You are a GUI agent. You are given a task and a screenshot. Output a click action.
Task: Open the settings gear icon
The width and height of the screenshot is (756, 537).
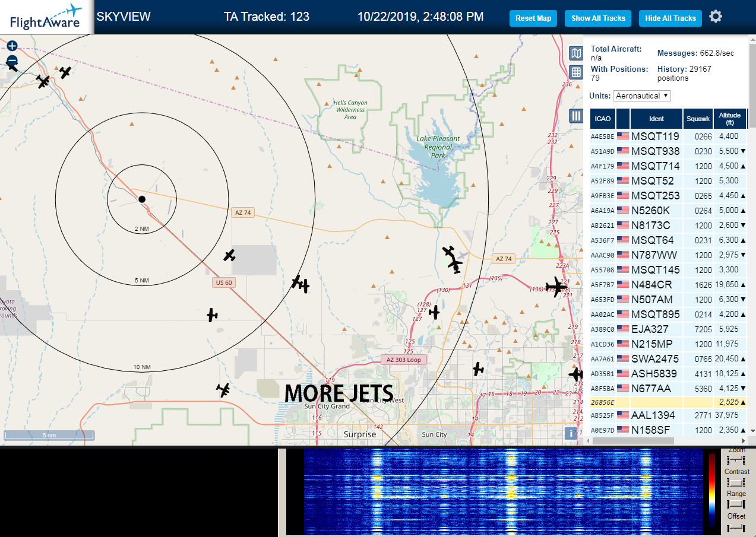tap(716, 17)
